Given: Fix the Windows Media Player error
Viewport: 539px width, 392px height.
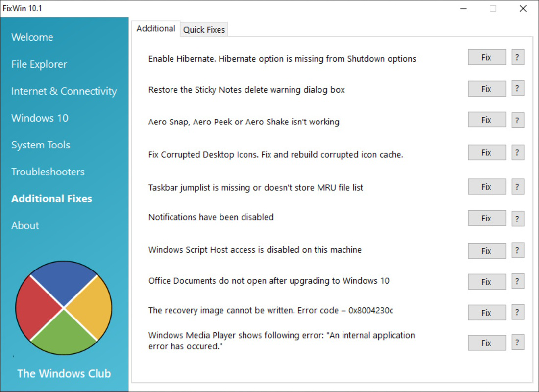Looking at the screenshot, I should pos(487,343).
